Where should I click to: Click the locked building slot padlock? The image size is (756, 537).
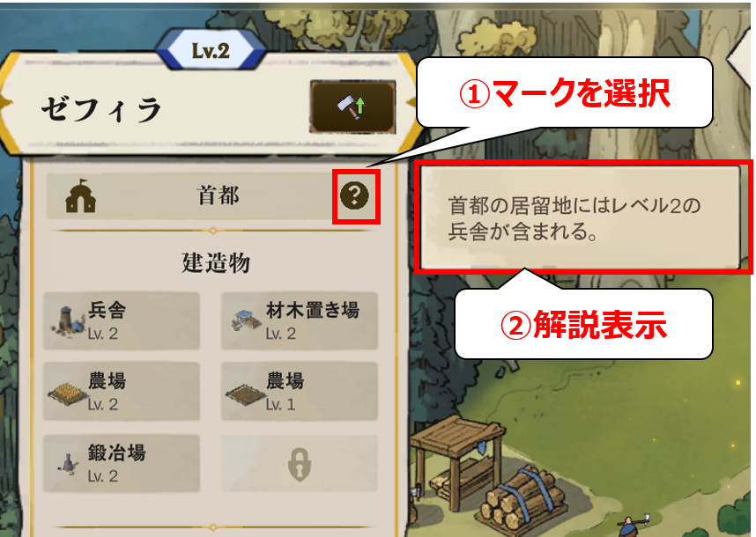coord(300,464)
